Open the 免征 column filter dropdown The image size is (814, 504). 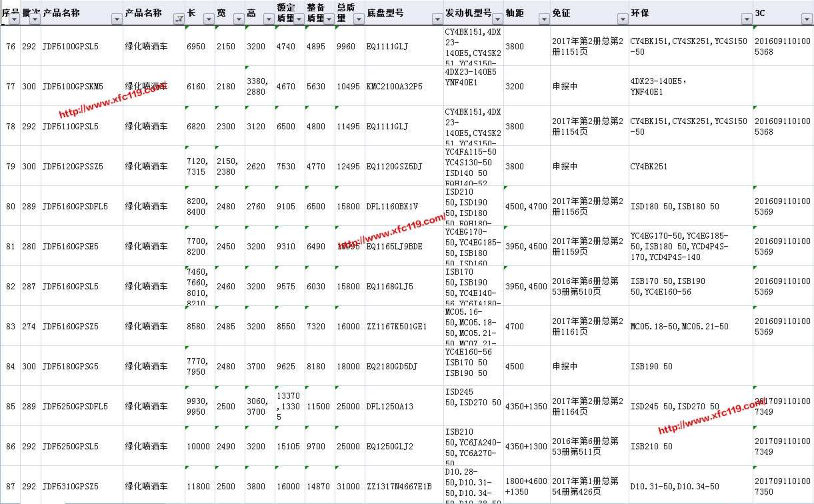pos(622,20)
